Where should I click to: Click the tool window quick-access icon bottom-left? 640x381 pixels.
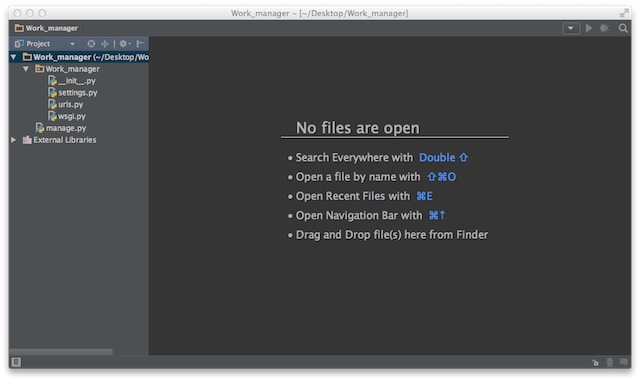[x=16, y=362]
